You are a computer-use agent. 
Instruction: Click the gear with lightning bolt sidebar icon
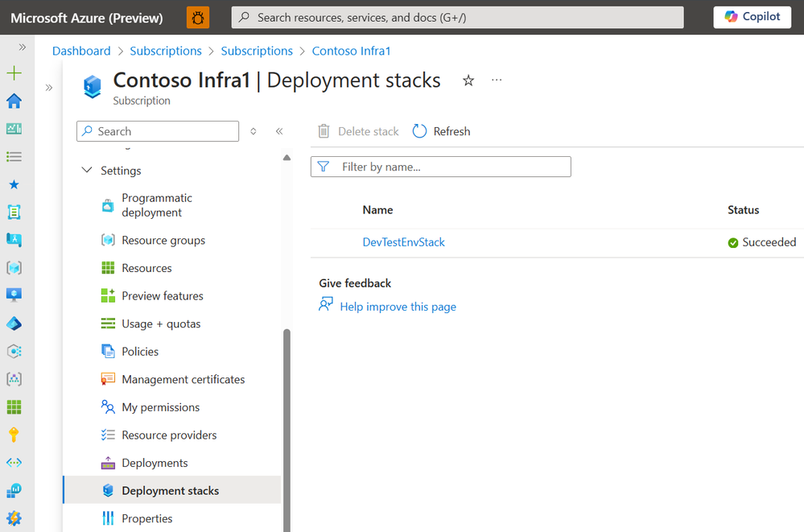point(14,518)
